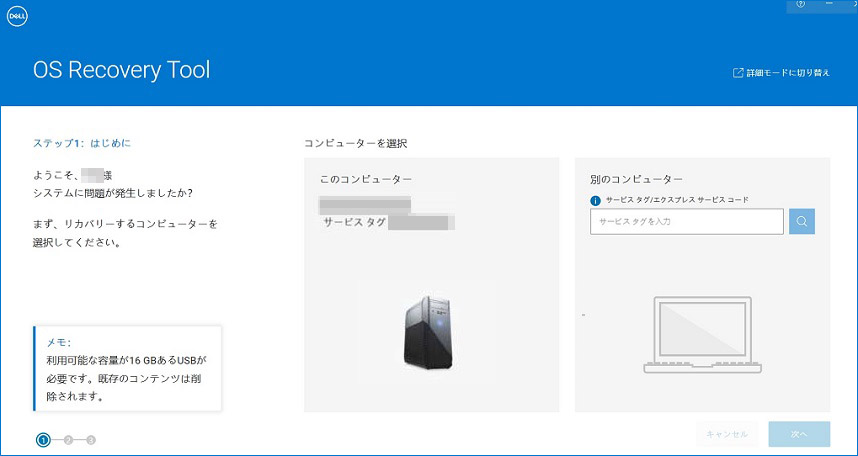Image resolution: width=858 pixels, height=456 pixels.
Task: Click the メモ: note label
Action: tap(60, 343)
